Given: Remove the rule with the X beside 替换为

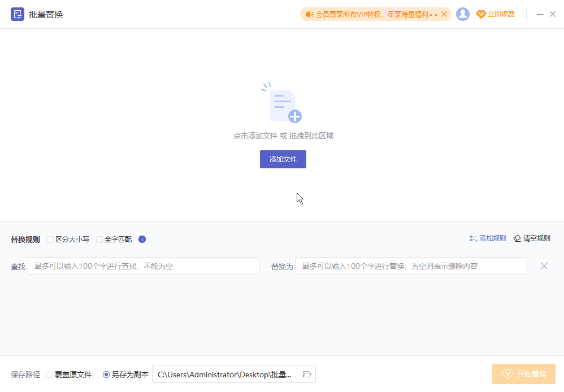Looking at the screenshot, I should (x=544, y=265).
